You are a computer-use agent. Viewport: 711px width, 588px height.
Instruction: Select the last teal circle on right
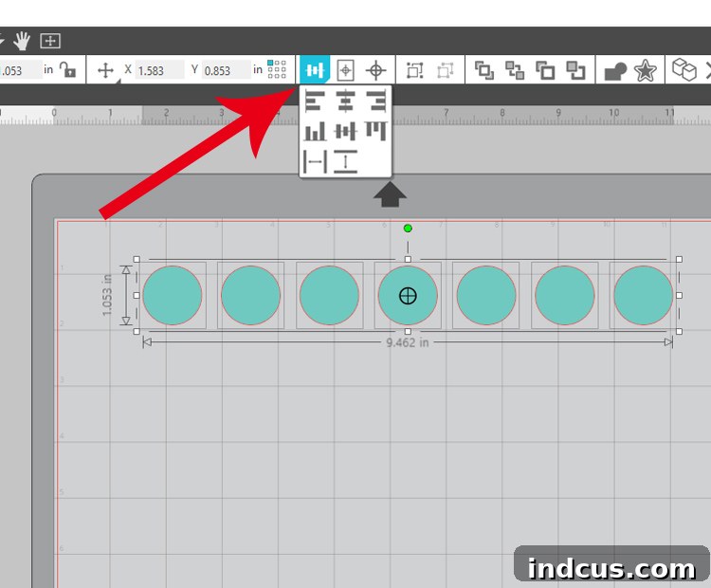point(643,295)
